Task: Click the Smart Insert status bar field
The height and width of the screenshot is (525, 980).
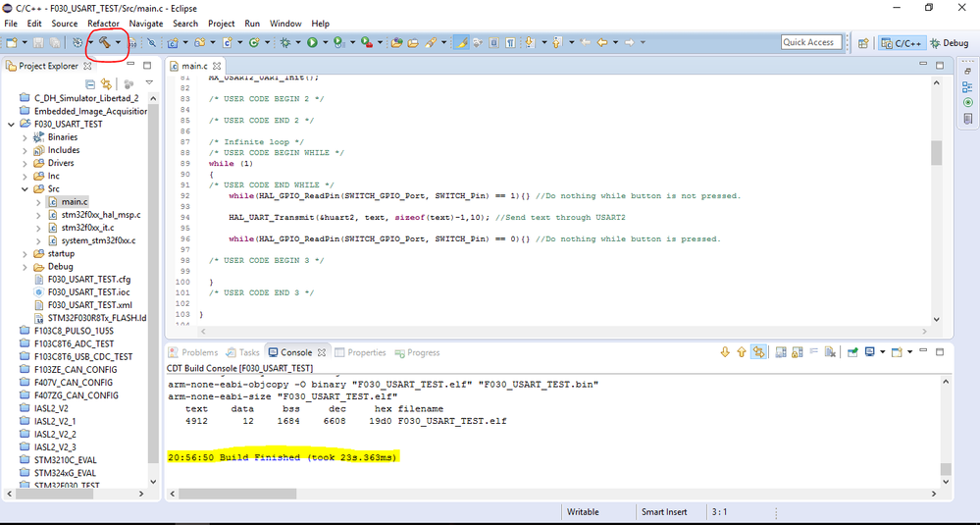Action: pos(664,512)
